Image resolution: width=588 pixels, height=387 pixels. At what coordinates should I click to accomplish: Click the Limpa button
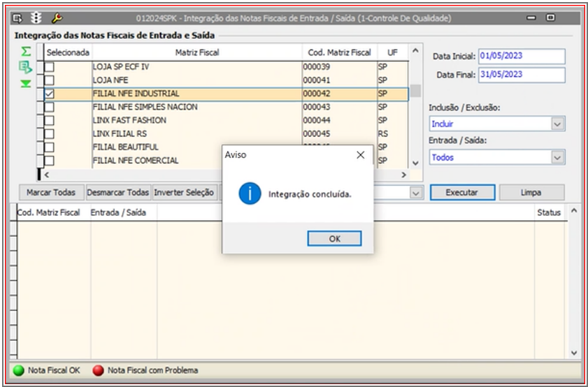(531, 193)
